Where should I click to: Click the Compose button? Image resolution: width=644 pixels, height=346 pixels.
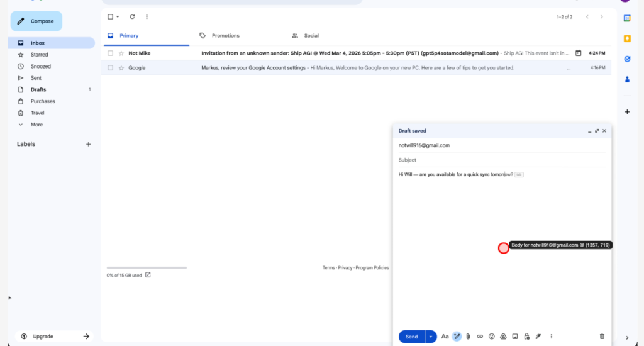point(36,21)
